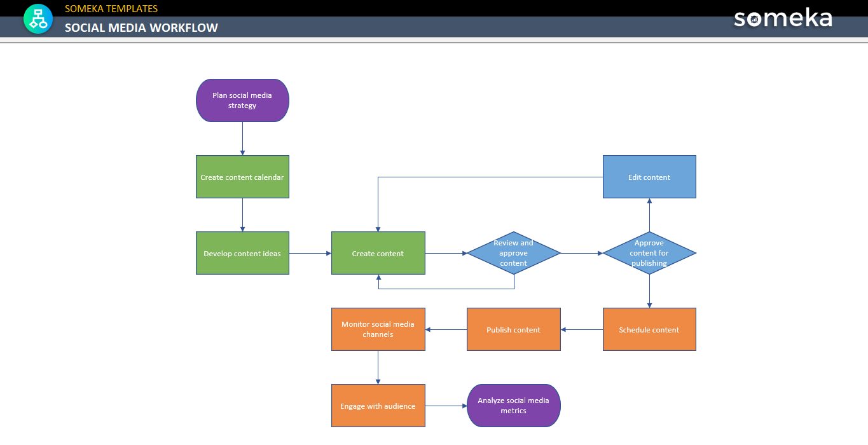868x445 pixels.
Task: Select the "Publish content" box
Action: pyautogui.click(x=514, y=329)
